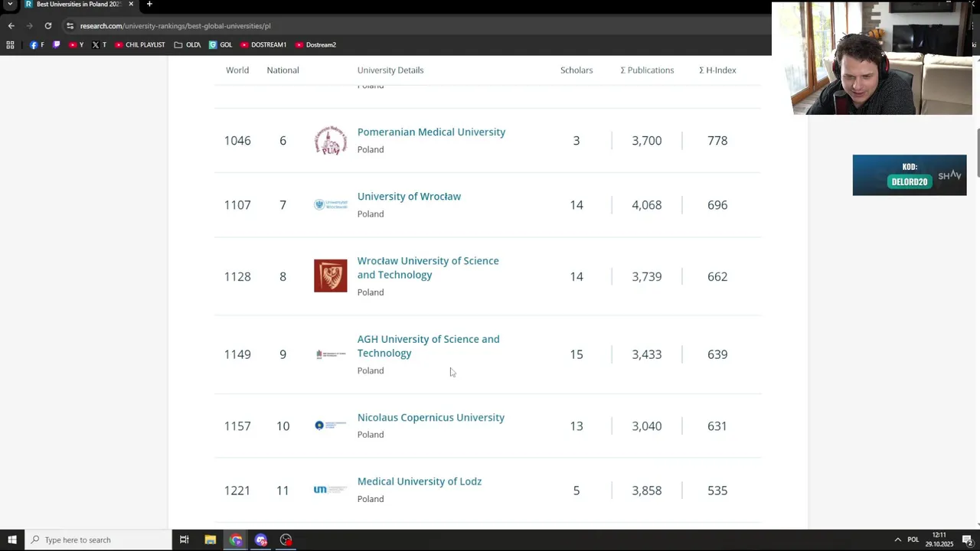Click the Σ Publications column header
This screenshot has height=551, width=980.
pyautogui.click(x=647, y=70)
